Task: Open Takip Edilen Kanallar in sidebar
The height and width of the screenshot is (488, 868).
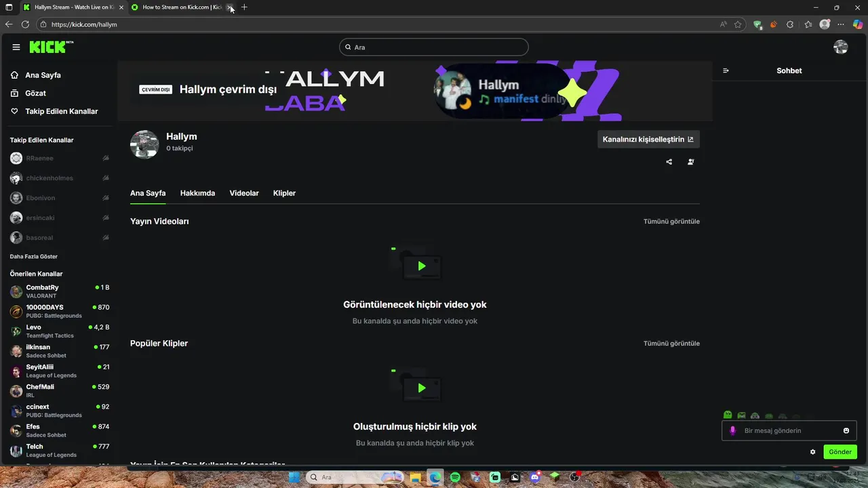Action: [62, 111]
